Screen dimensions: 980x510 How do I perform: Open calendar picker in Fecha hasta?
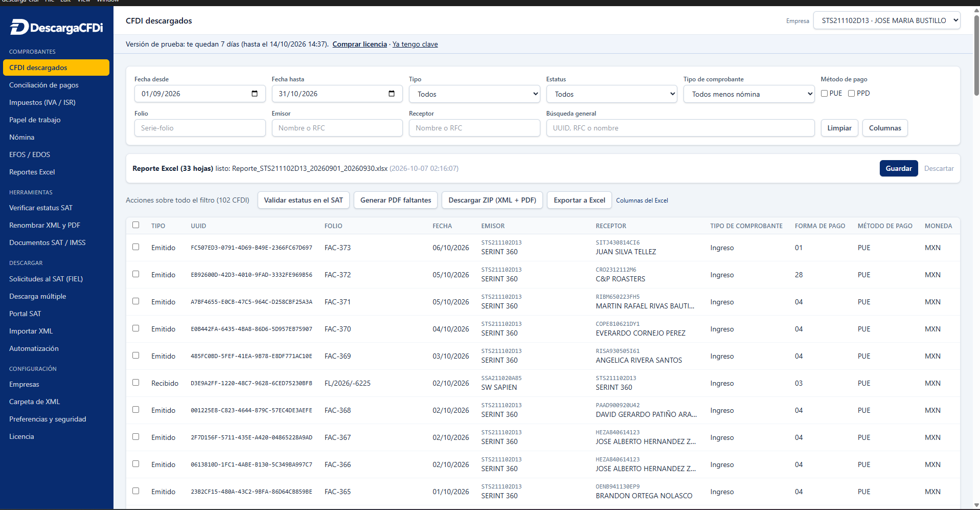coord(392,94)
